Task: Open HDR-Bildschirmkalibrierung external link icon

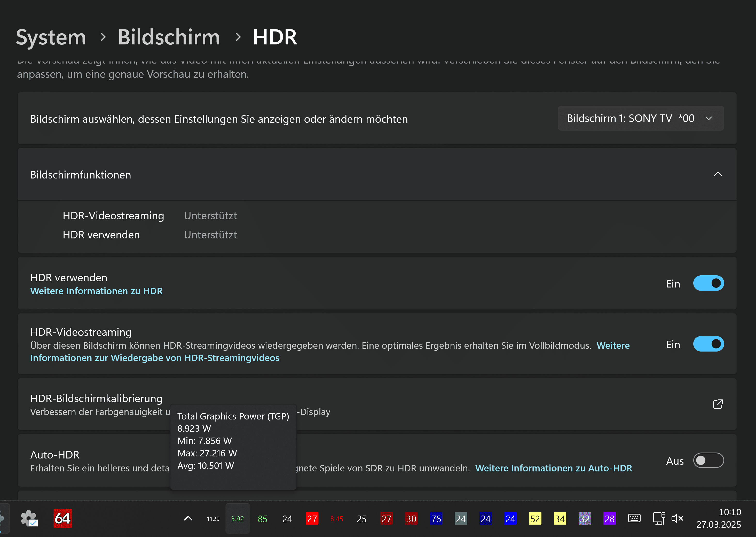Action: (718, 404)
